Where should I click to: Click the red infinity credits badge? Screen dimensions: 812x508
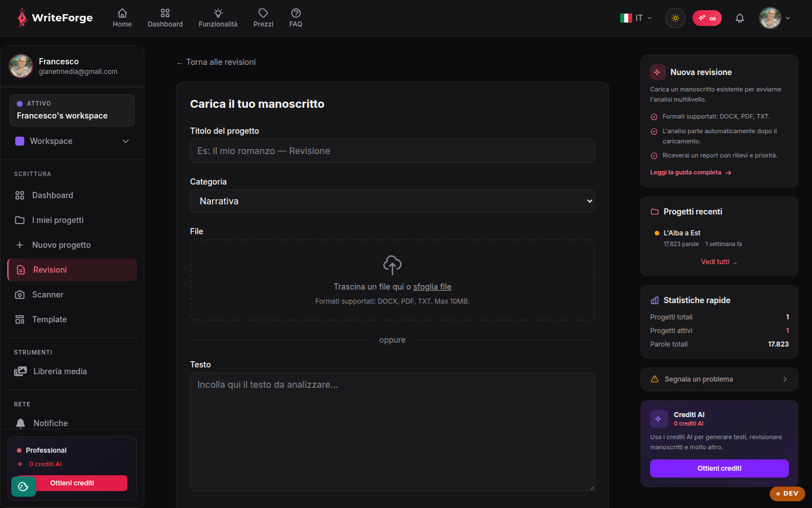(x=707, y=18)
